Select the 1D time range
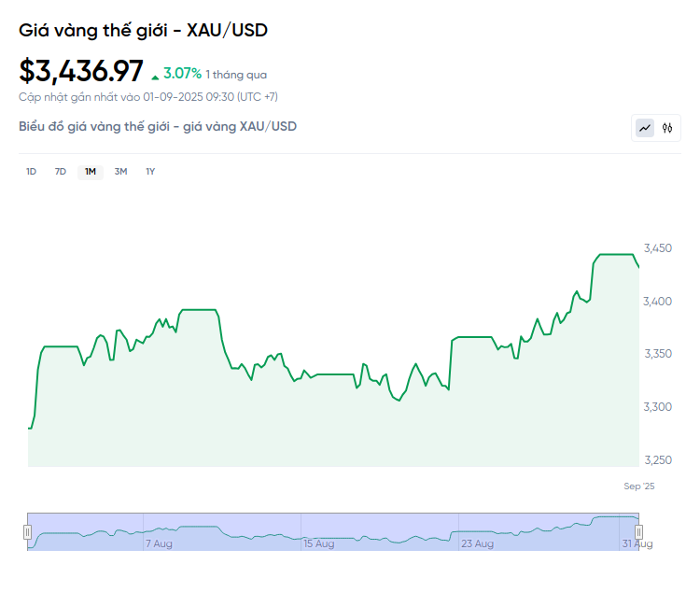700x592 pixels. 31,172
